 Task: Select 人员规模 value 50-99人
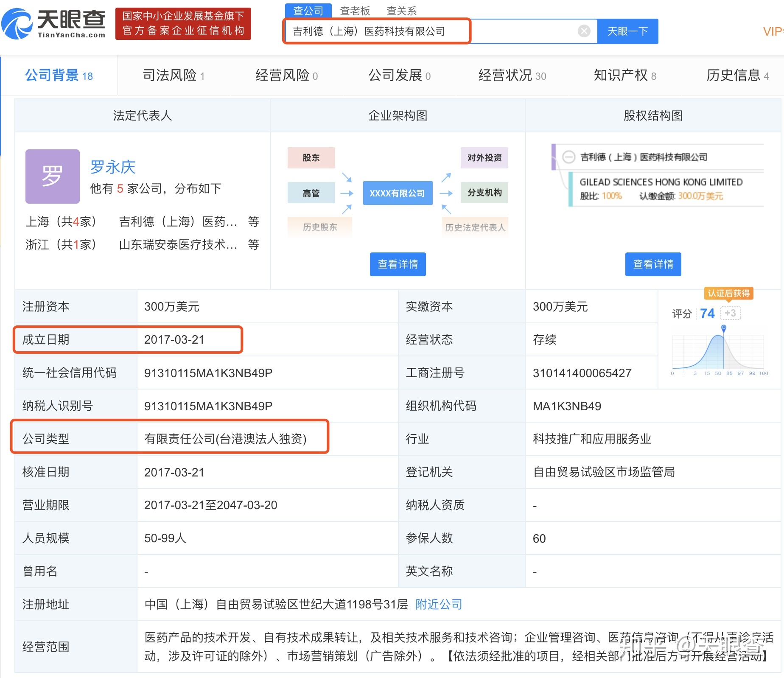point(165,538)
